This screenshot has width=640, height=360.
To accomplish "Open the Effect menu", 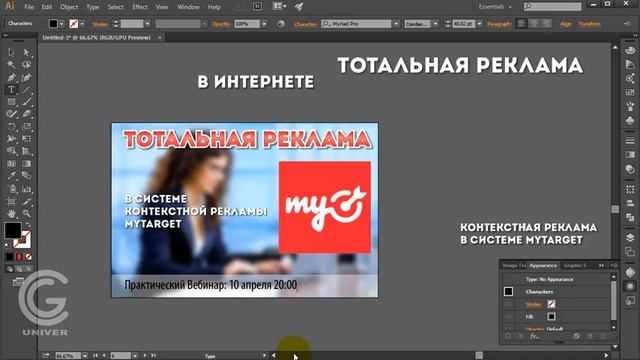I will (140, 7).
